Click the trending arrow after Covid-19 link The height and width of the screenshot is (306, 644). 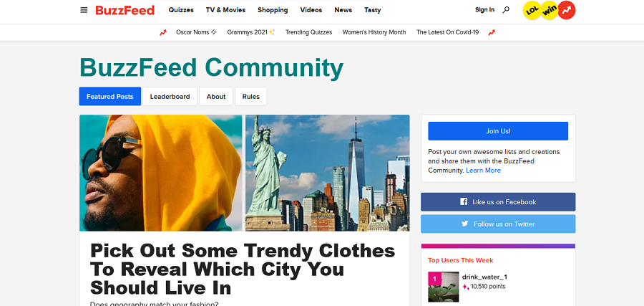click(x=492, y=32)
